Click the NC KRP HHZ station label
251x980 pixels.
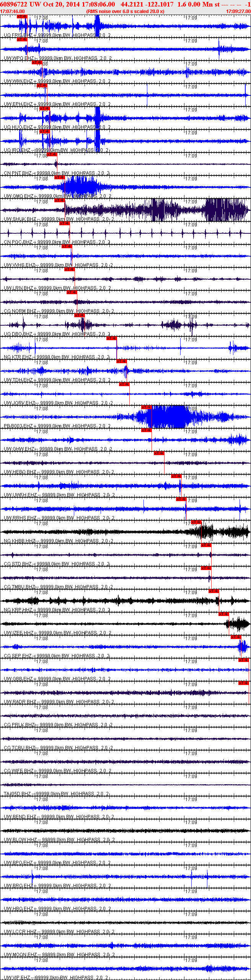coord(18,610)
